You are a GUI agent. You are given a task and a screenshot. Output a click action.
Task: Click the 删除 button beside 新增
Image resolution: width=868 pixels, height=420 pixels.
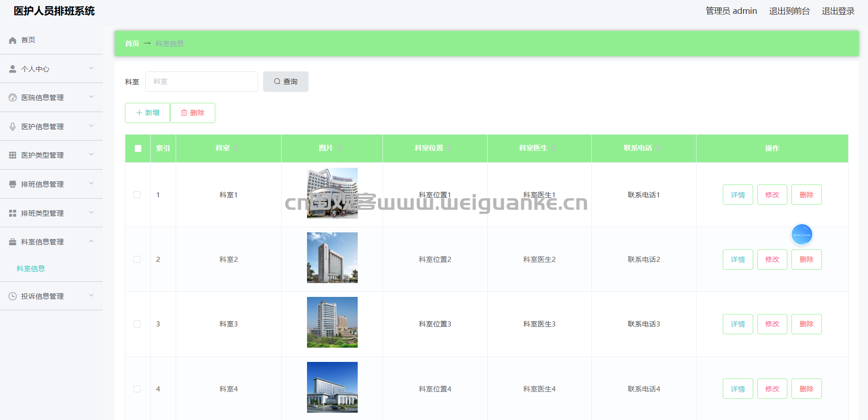click(193, 113)
